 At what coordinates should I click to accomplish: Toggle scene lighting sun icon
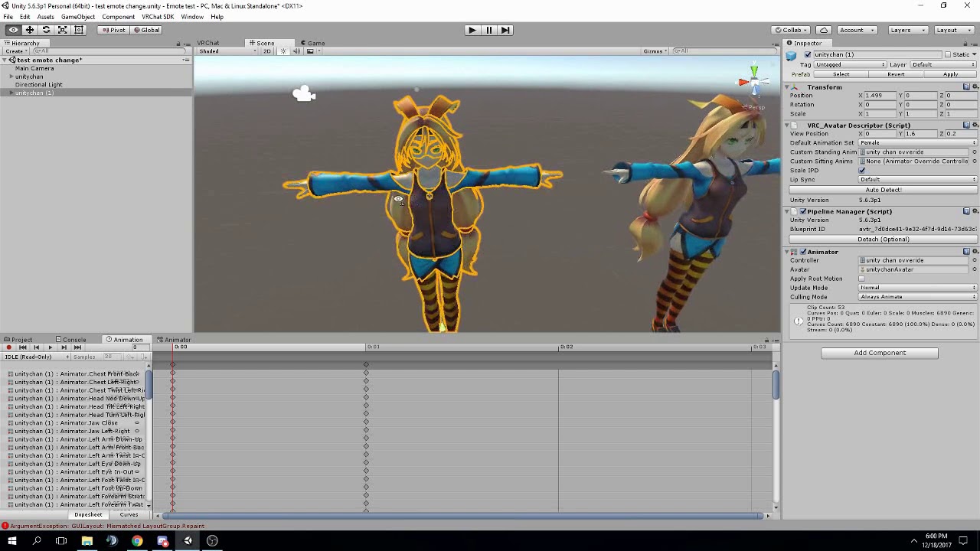[283, 51]
